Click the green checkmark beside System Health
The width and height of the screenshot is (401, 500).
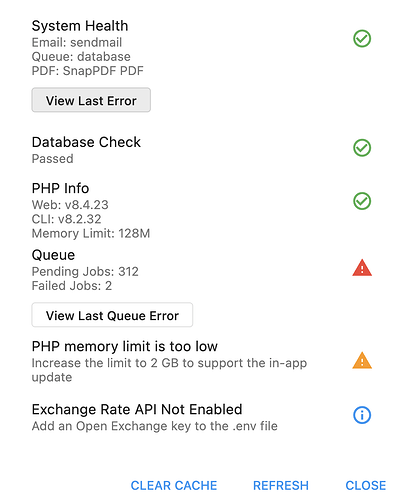click(x=362, y=39)
